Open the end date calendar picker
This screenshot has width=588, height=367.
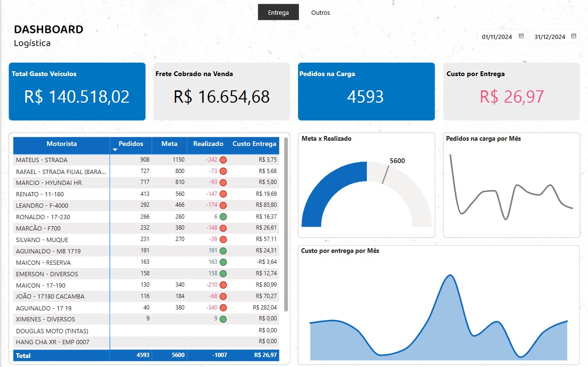coord(574,36)
